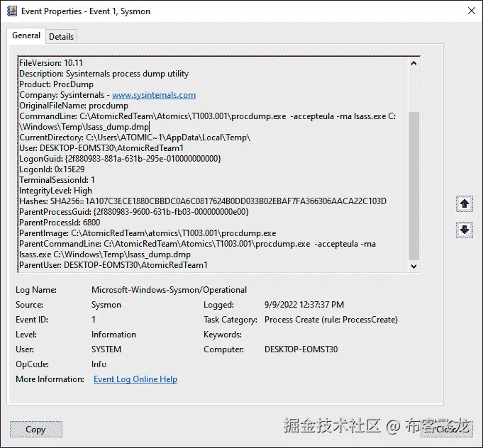Click the ParentProcessId: 6800 line

coord(60,223)
